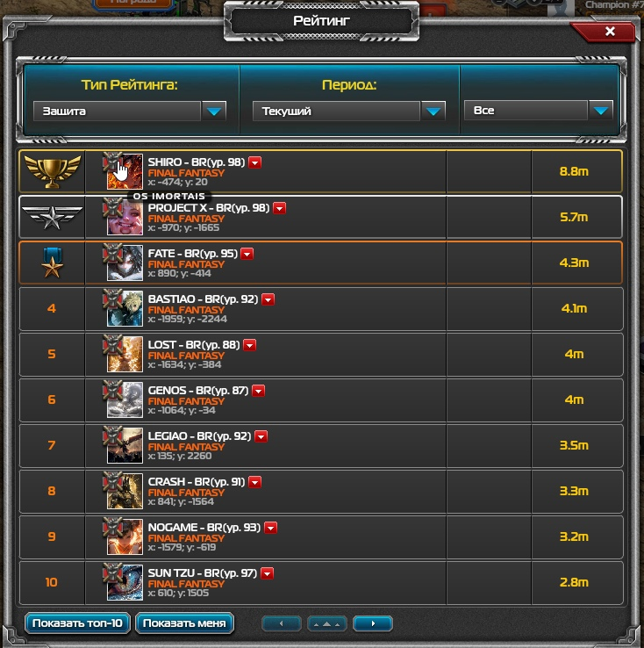Jump to top with triple-arrow button

click(x=327, y=623)
